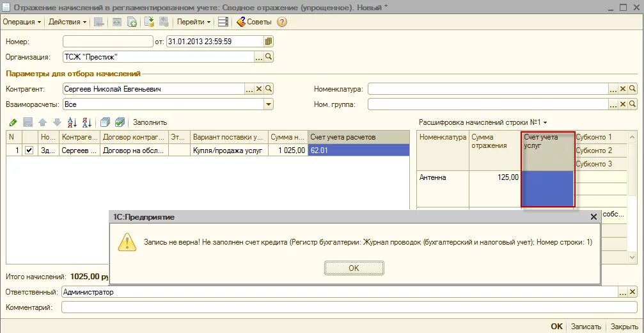The image size is (644, 333).
Task: Open the calendar picker for the date field
Action: 269,42
